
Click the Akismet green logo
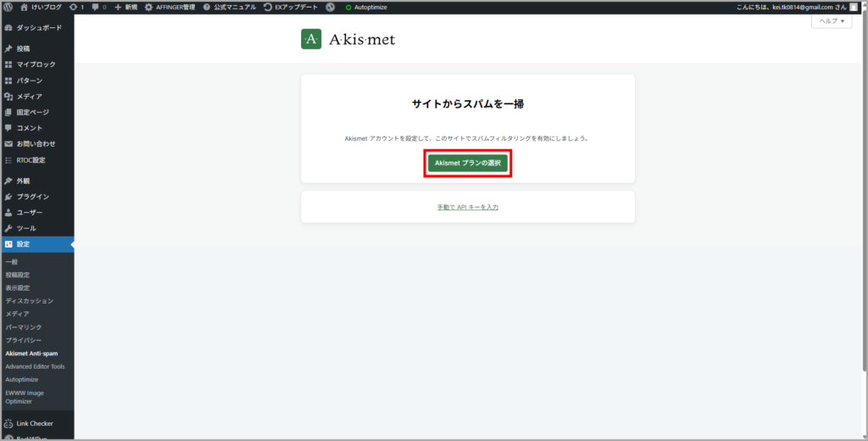311,39
